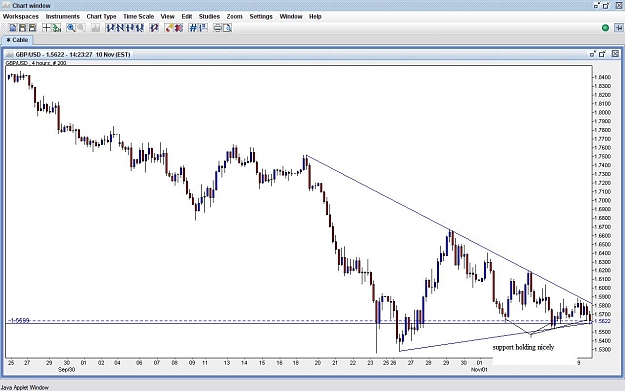Screen dimensions: 625x391
Task: Click the greyed-out chart icon in toolbar
Action: pyautogui.click(x=96, y=28)
